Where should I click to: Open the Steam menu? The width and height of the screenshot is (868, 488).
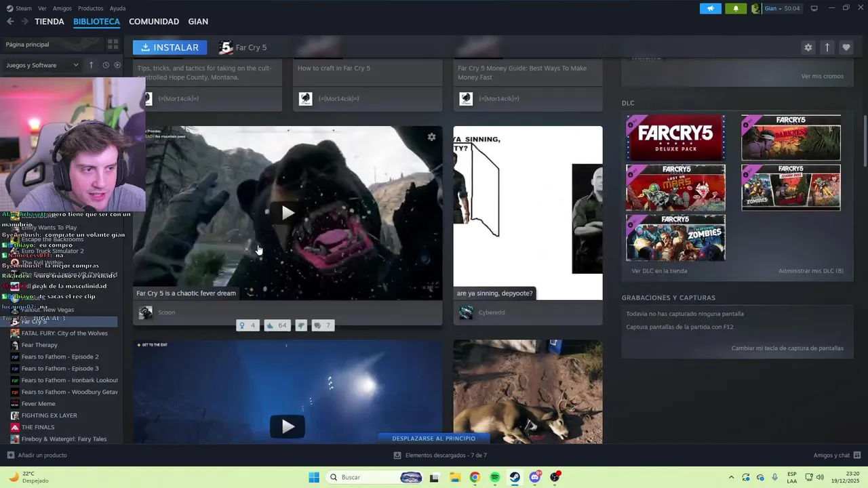coord(20,8)
